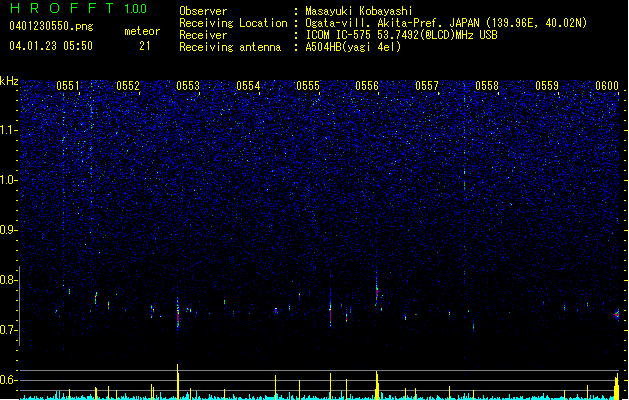
Task: Click the kHz axis unit label
Action: (9, 81)
